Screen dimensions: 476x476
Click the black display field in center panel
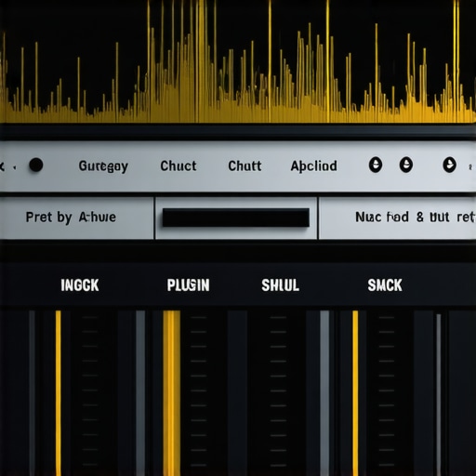click(x=236, y=218)
